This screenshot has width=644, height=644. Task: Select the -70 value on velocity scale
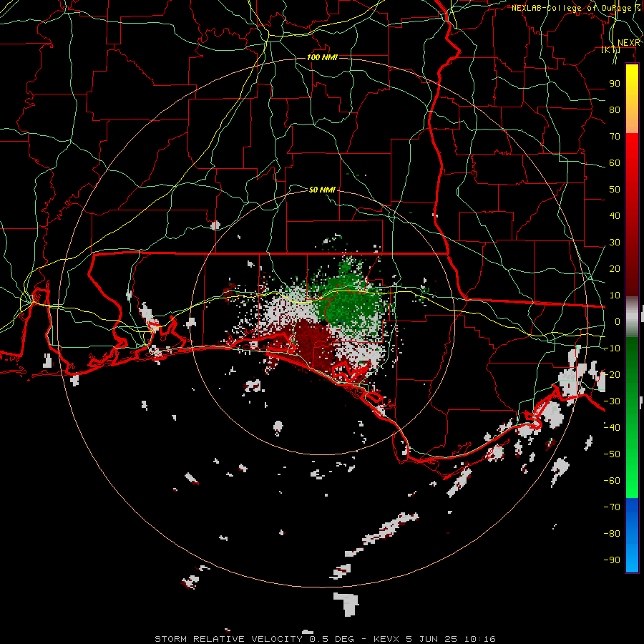(612, 507)
